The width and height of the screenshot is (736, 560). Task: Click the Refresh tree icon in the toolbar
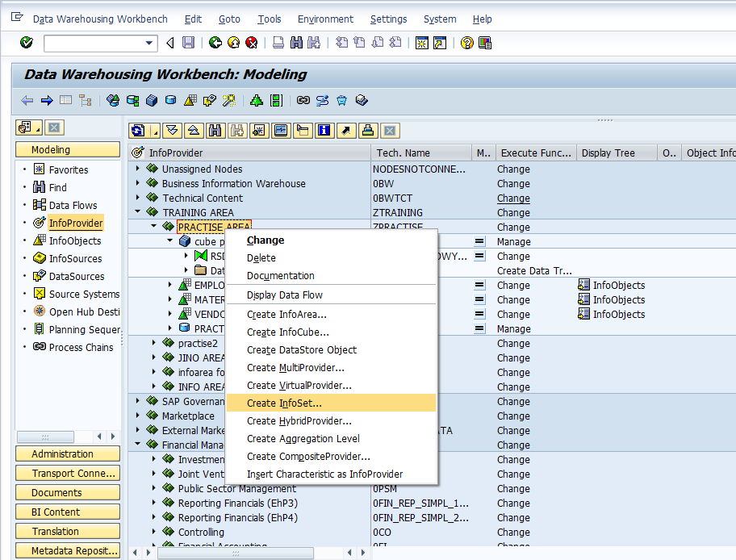pyautogui.click(x=138, y=130)
